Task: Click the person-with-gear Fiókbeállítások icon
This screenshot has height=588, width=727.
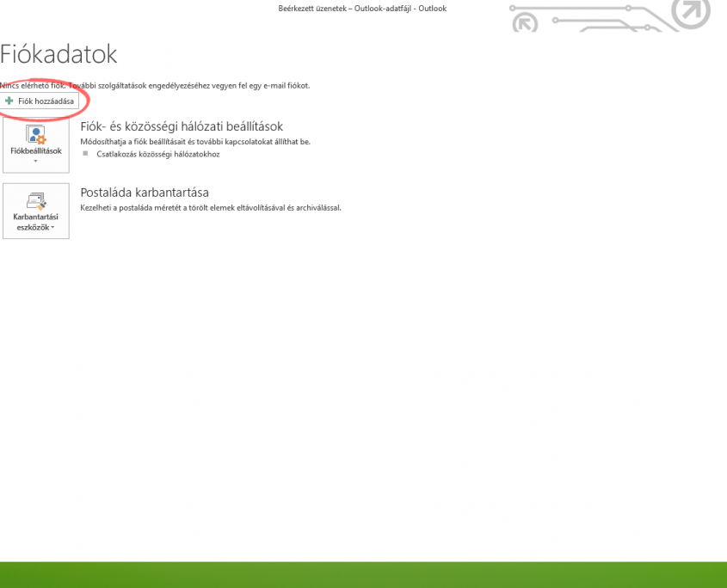Action: point(36,134)
